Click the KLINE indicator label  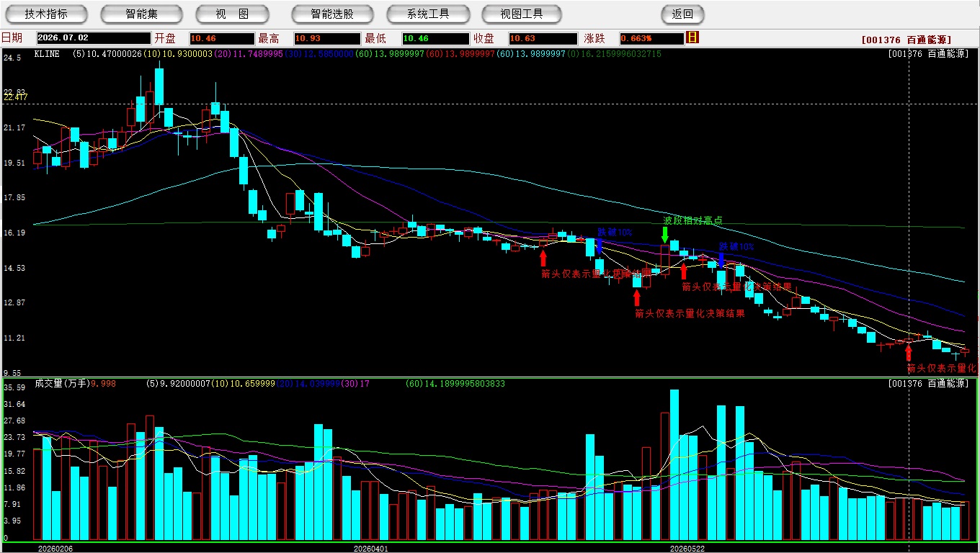(x=47, y=54)
